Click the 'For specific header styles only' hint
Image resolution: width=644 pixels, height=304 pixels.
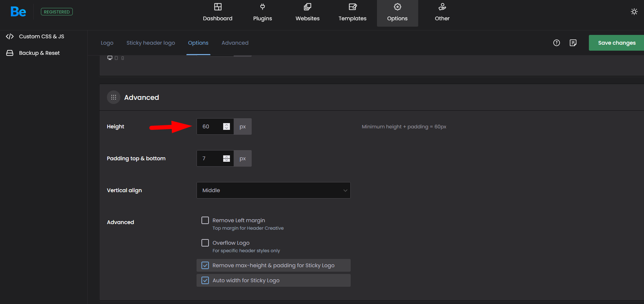246,251
